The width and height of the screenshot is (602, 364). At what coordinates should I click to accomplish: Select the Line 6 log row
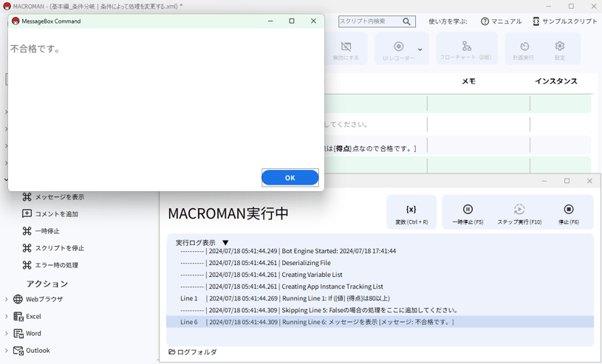coord(380,322)
